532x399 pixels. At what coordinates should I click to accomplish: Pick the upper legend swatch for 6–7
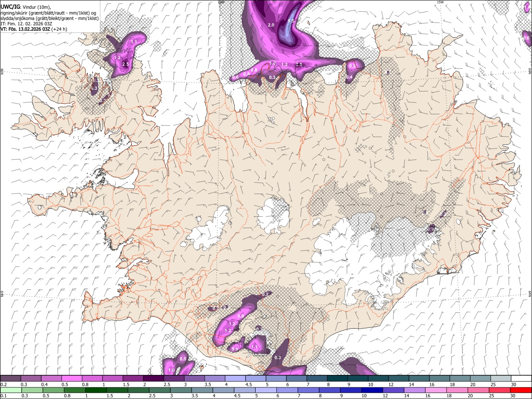296,379
